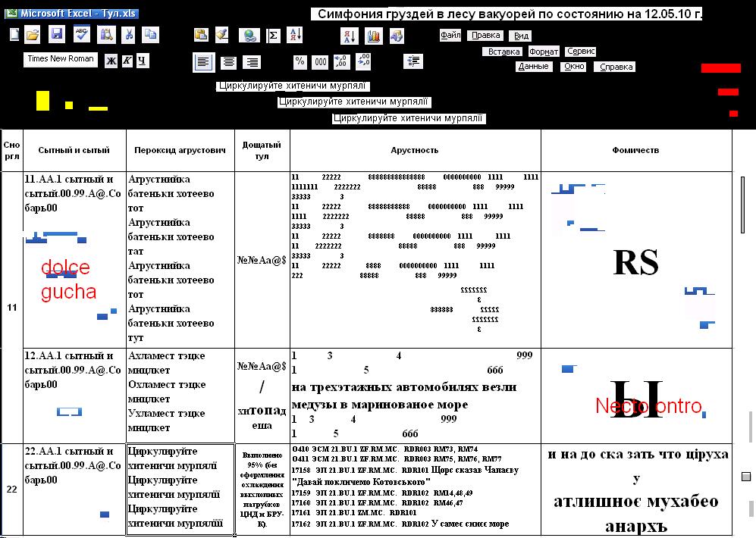Toggle left alignment

[203, 62]
